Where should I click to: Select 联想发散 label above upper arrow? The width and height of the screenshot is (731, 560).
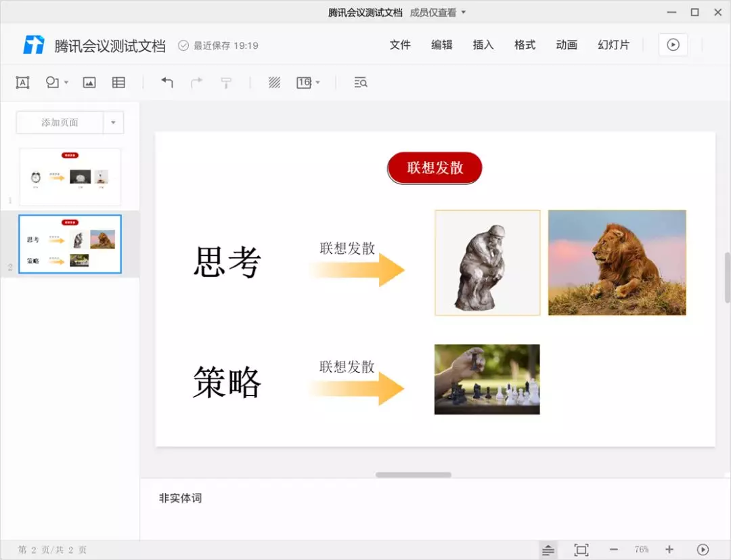click(347, 248)
